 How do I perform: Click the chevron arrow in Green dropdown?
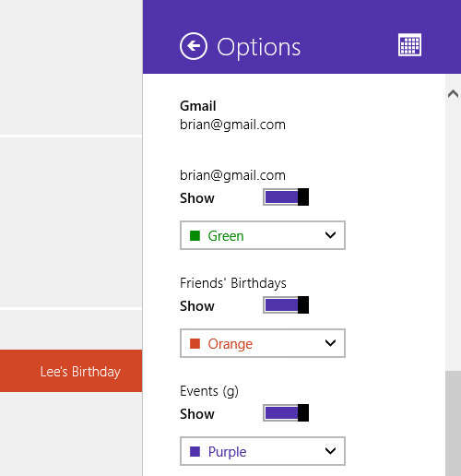(x=330, y=235)
